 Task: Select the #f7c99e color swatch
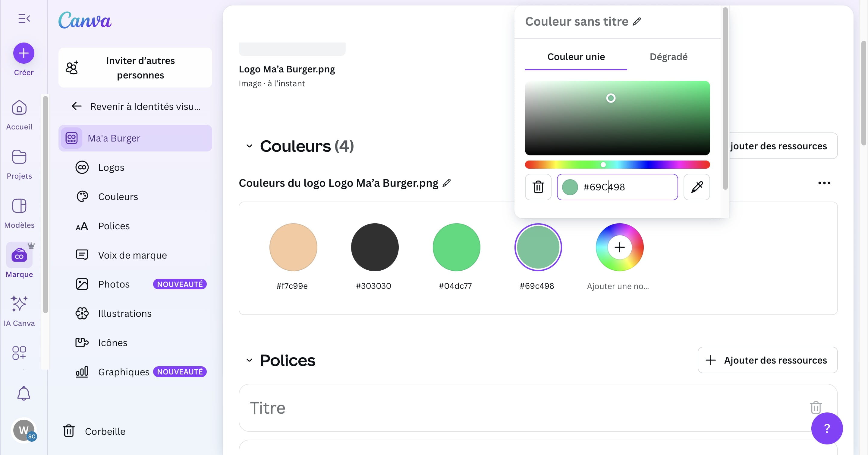tap(293, 247)
